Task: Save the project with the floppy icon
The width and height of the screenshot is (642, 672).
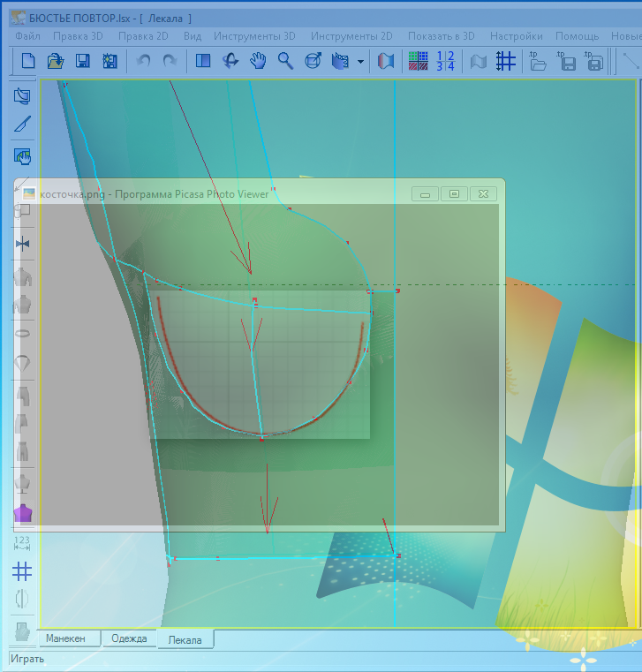Action: tap(83, 61)
